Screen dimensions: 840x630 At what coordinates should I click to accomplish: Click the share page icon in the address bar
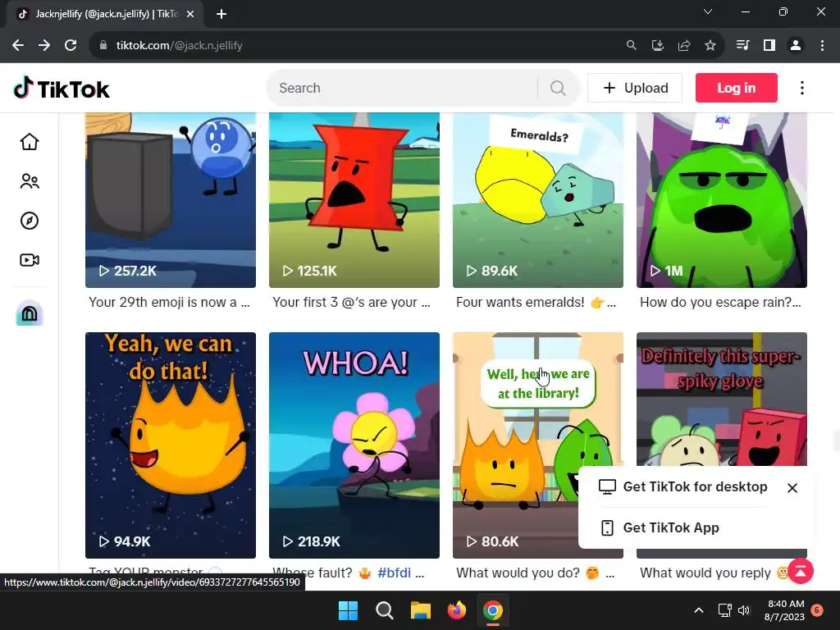coord(683,46)
